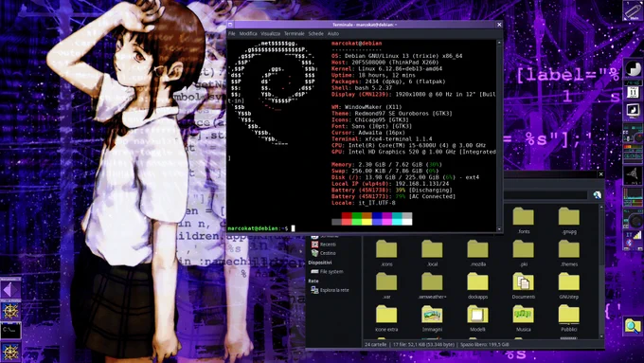
Task: Click the terminal scrollbar up arrow
Action: click(x=499, y=43)
